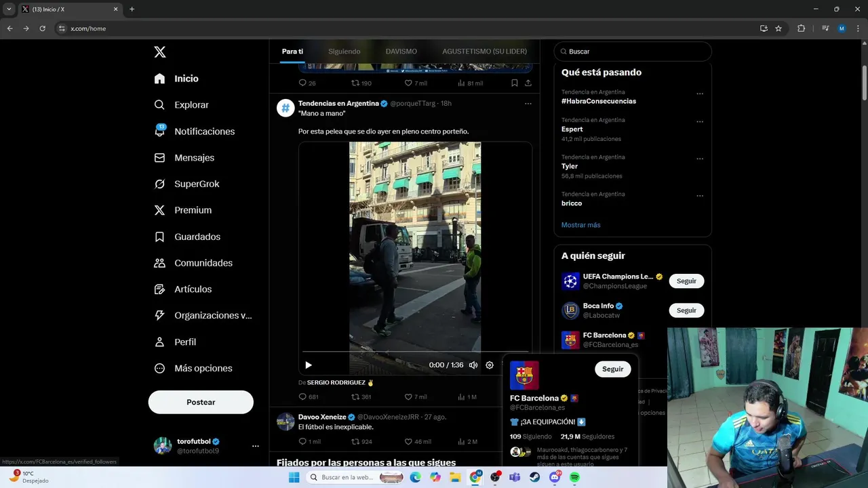This screenshot has width=868, height=488.
Task: Open video settings gear
Action: point(490,365)
